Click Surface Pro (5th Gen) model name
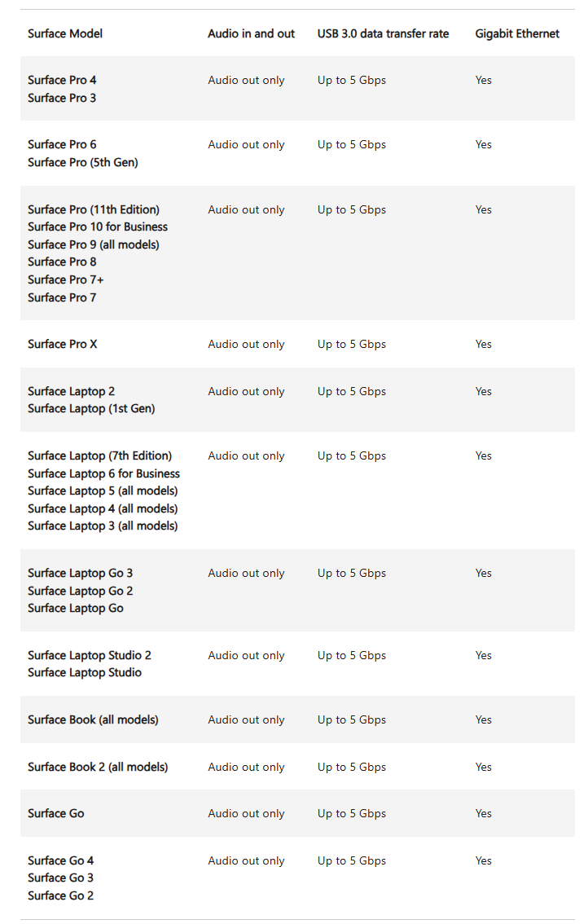Screen dimensions: 588x924 [x=82, y=162]
